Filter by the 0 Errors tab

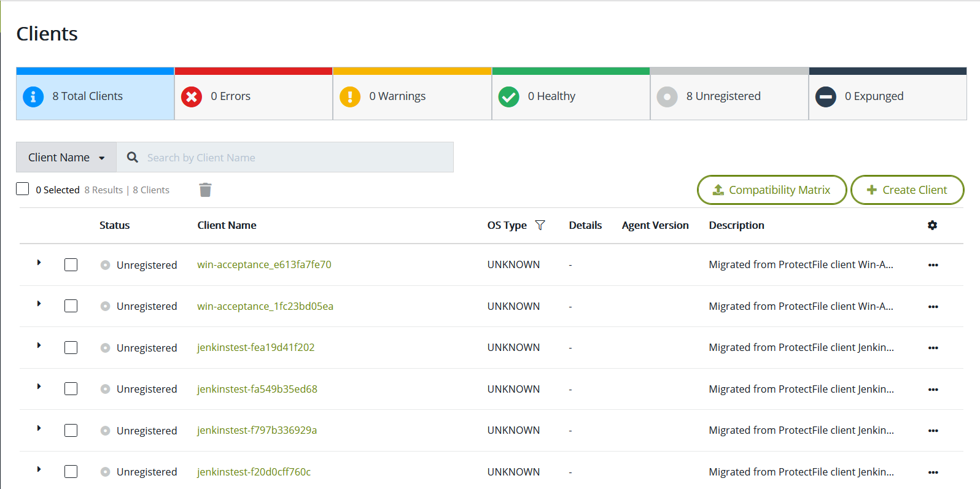(x=254, y=94)
